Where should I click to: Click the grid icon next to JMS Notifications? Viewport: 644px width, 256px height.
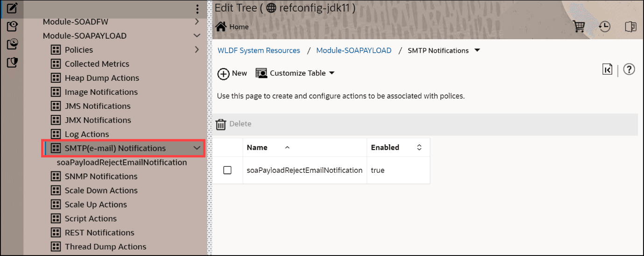(x=56, y=106)
